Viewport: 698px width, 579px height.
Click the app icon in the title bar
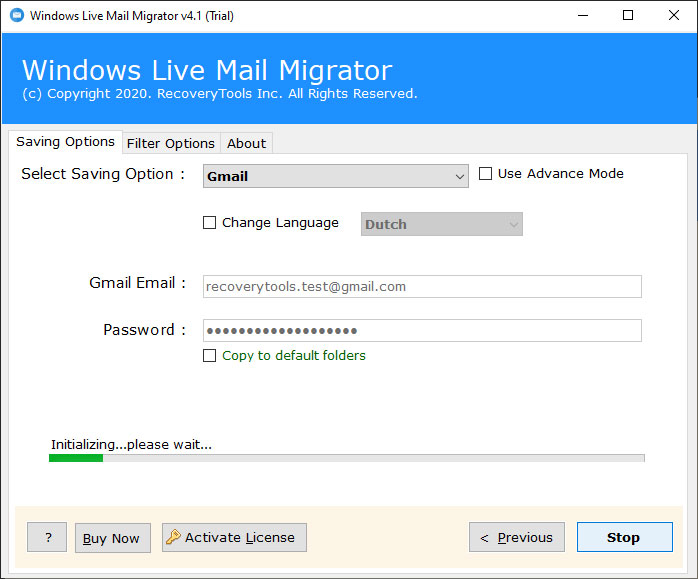(x=17, y=16)
